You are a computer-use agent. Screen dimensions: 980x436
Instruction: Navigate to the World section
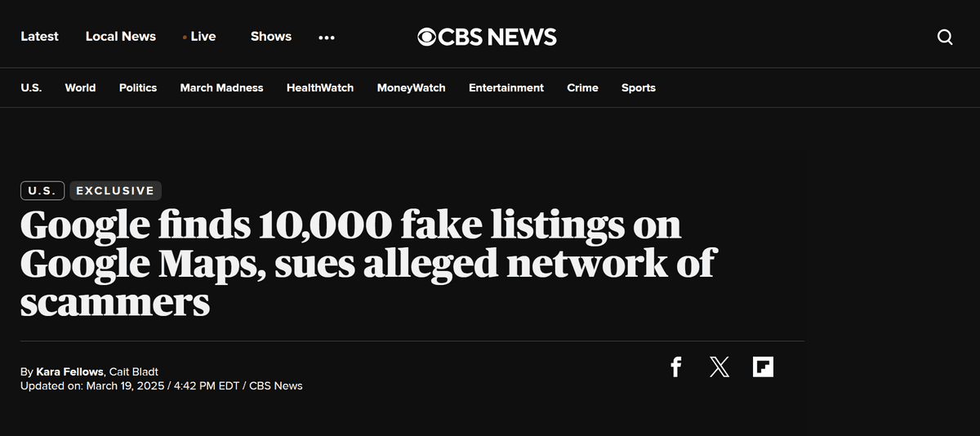pyautogui.click(x=80, y=87)
